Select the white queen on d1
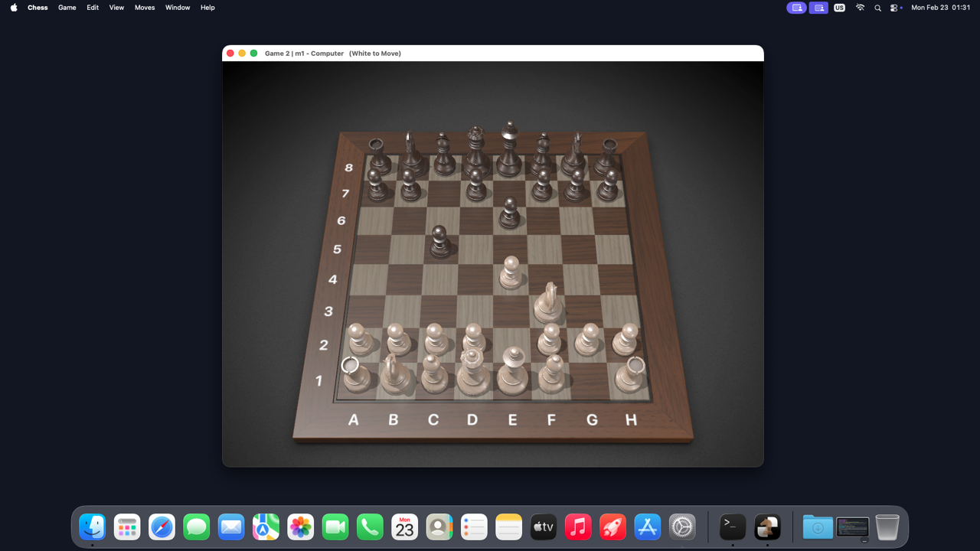Screen dimensions: 980x551 [472, 374]
